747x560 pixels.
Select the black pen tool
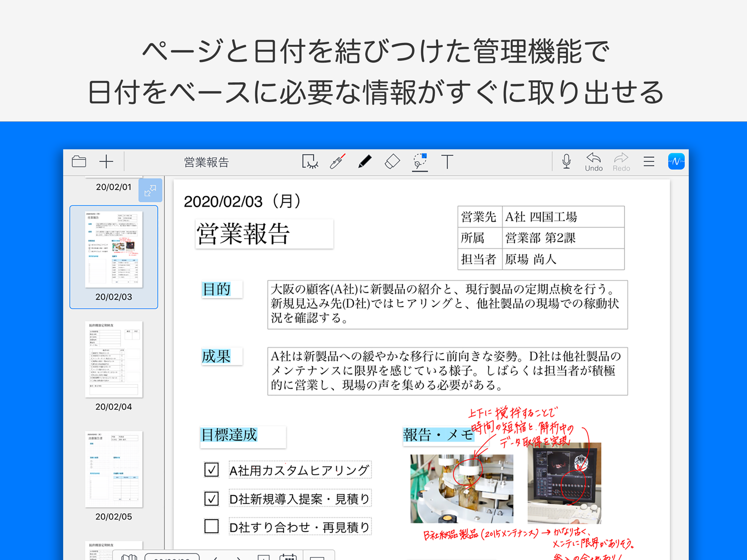coord(365,161)
